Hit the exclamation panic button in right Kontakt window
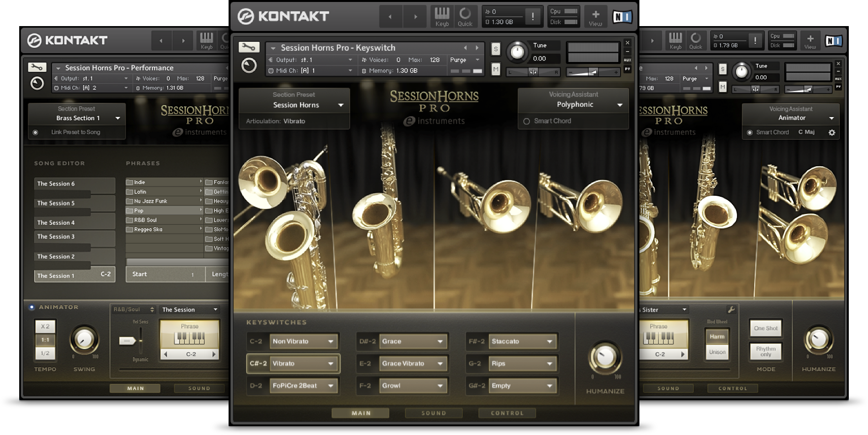The image size is (868, 435). [755, 41]
